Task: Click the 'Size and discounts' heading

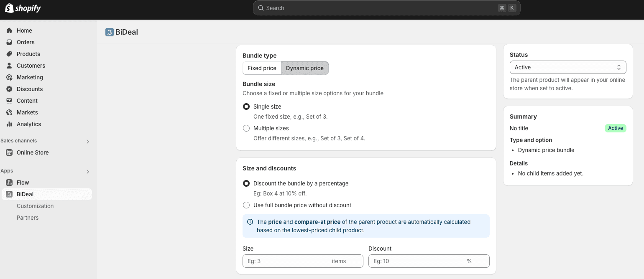Action: (269, 168)
